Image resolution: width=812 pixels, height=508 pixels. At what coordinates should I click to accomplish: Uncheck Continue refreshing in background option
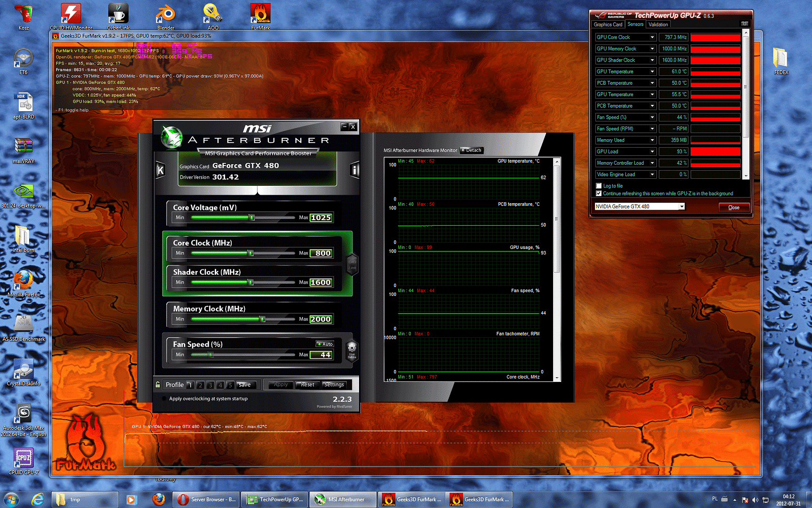(x=599, y=193)
